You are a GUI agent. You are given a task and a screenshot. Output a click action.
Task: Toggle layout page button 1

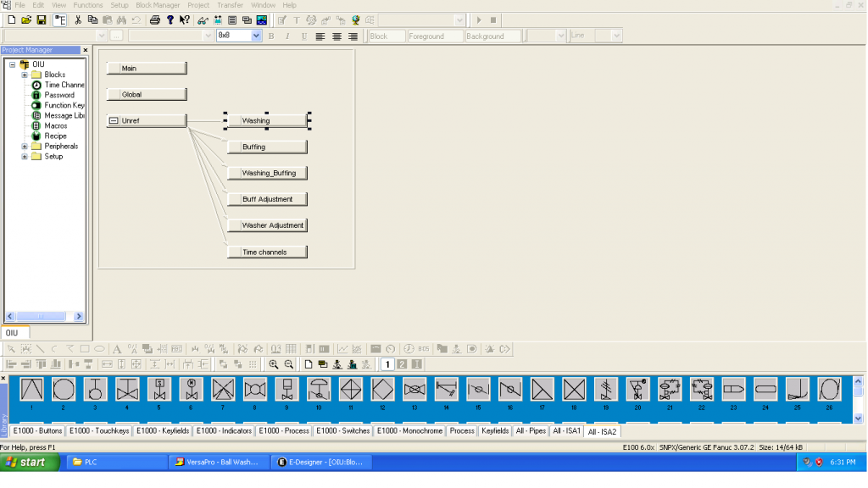coord(387,364)
